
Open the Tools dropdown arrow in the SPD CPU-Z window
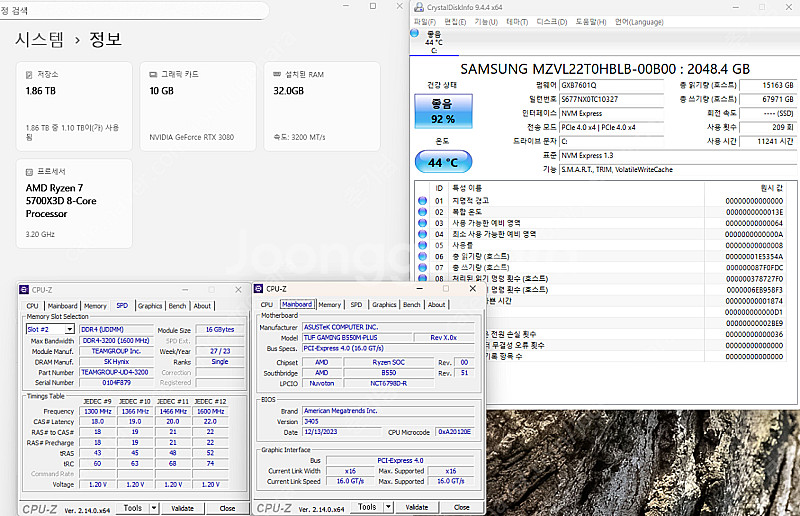tap(154, 508)
